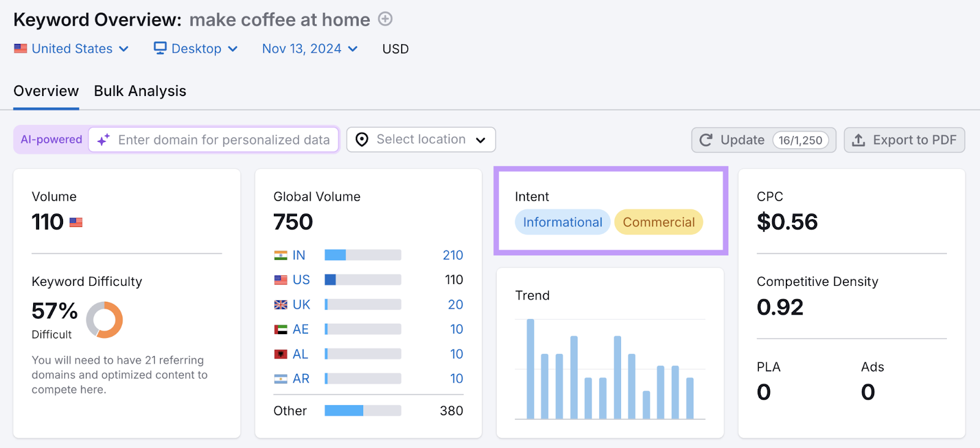The image size is (980, 448).
Task: Click the US flag beside Volume 110
Action: [76, 222]
